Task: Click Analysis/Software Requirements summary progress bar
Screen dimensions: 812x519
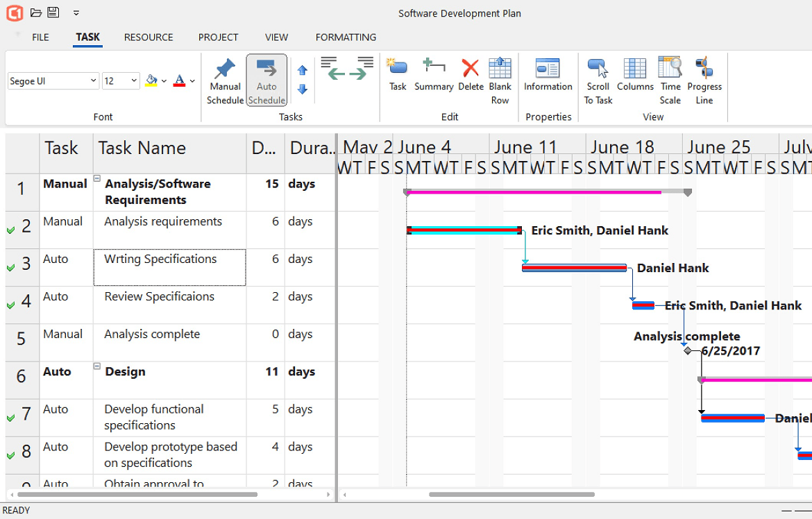Action: click(534, 192)
